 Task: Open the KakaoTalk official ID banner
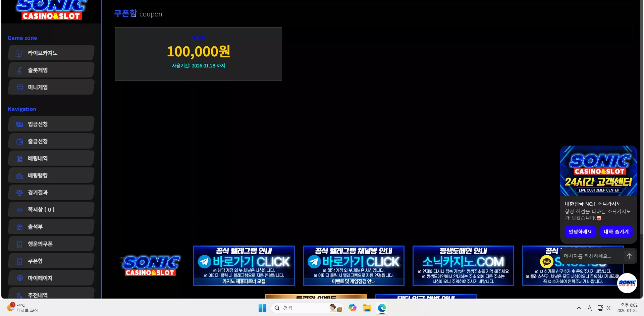point(573,266)
